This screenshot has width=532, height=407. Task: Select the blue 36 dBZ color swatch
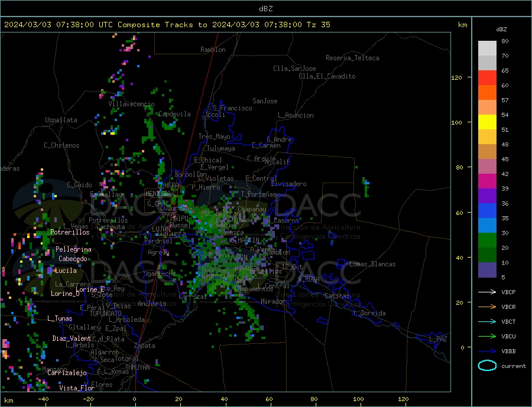coord(487,211)
